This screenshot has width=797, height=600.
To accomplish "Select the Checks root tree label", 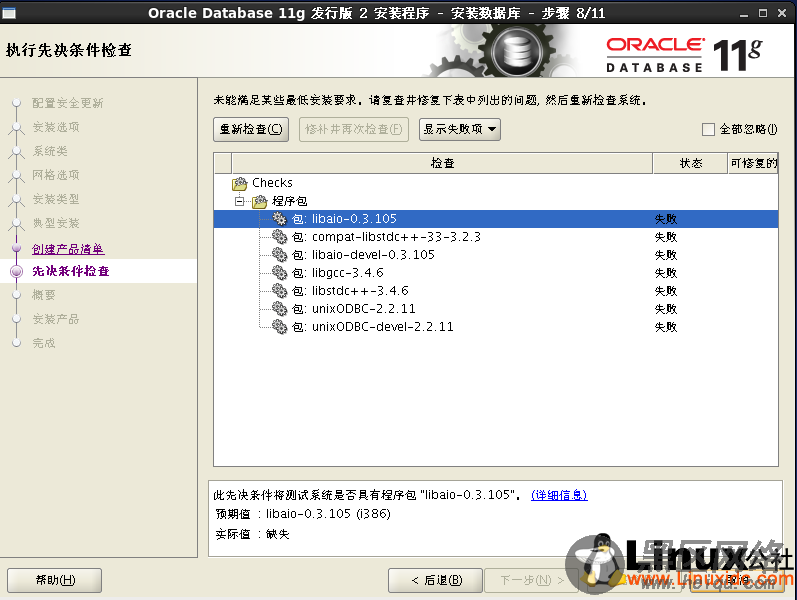I will pyautogui.click(x=272, y=183).
